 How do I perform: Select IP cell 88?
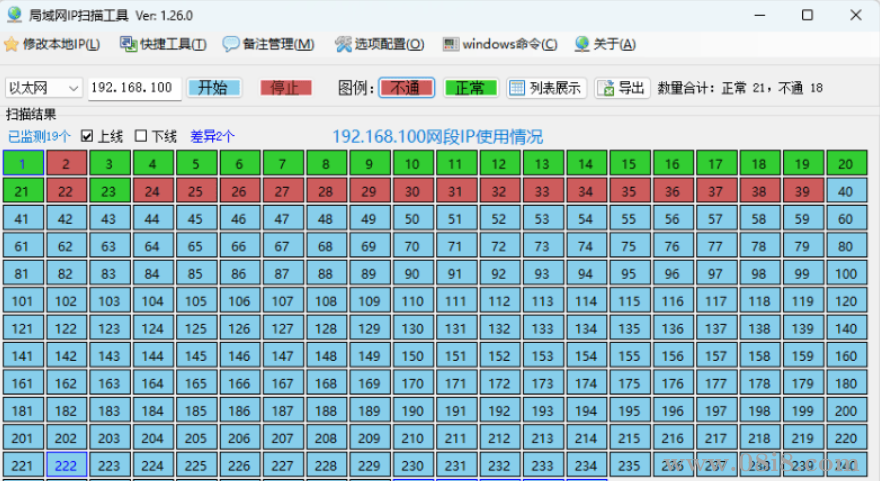coord(326,273)
